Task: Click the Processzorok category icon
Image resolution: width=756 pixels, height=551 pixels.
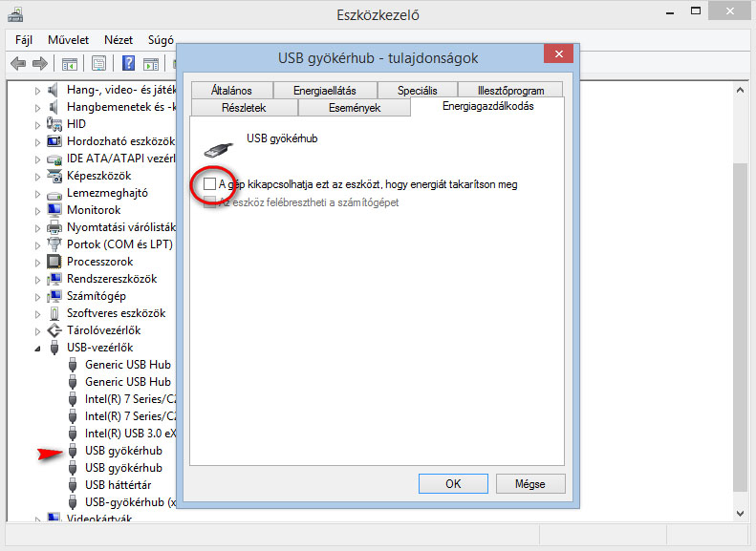Action: coord(54,262)
